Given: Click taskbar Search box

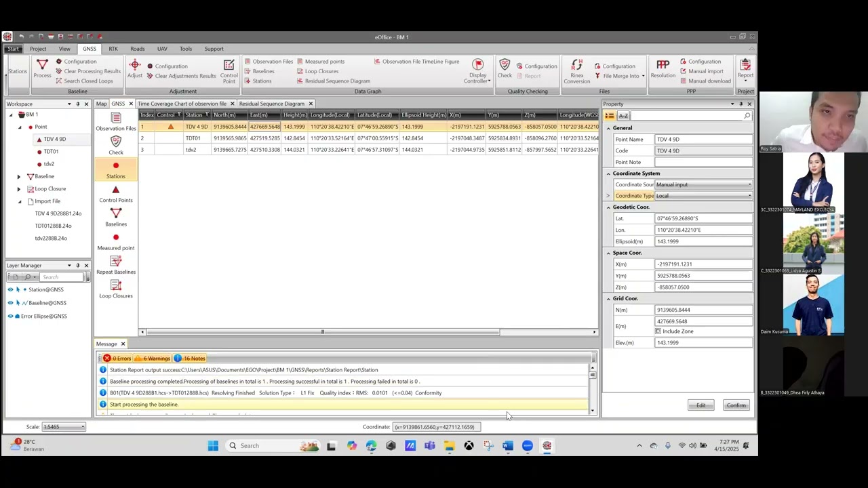Looking at the screenshot, I should [x=273, y=445].
